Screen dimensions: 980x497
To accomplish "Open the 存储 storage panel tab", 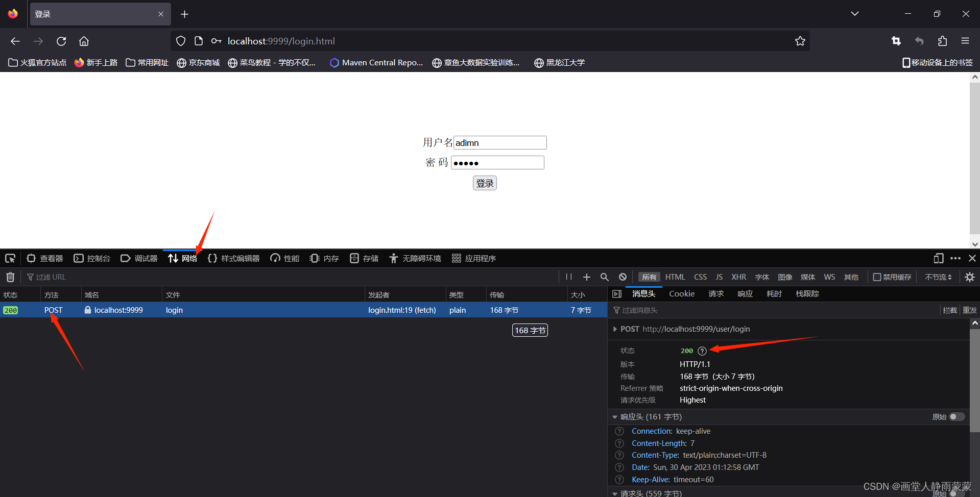I will tap(364, 258).
